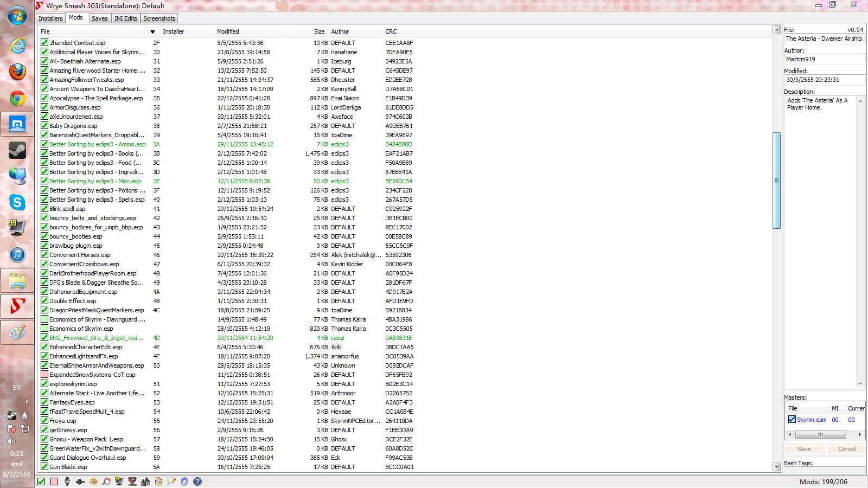This screenshot has width=868, height=488.
Task: Uncheck the Blink spell.esp checkbox
Action: [44, 208]
